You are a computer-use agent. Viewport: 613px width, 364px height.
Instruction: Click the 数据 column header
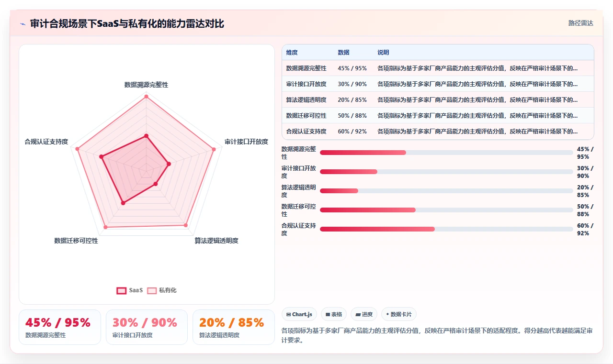tap(343, 53)
